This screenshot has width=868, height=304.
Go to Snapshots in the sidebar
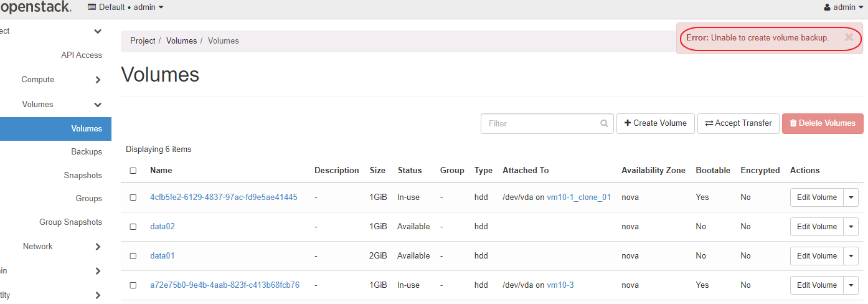(82, 176)
